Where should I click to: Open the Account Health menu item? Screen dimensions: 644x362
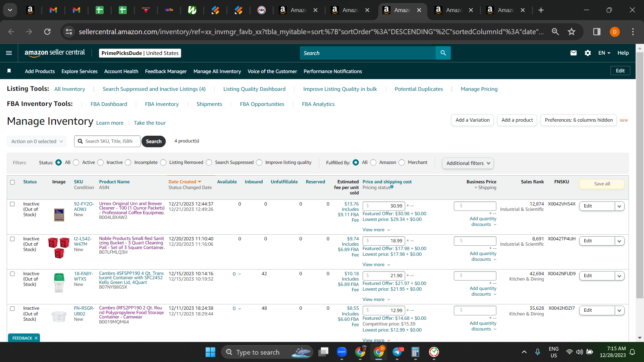click(x=121, y=71)
